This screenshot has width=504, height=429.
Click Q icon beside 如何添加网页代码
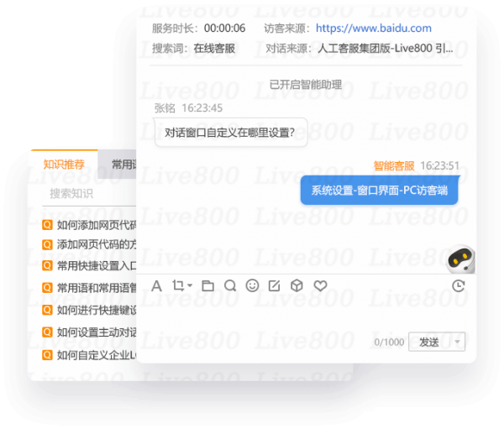47,225
